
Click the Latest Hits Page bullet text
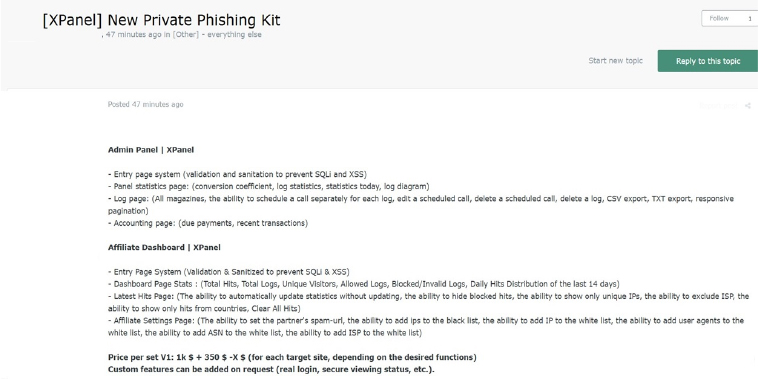428,302
